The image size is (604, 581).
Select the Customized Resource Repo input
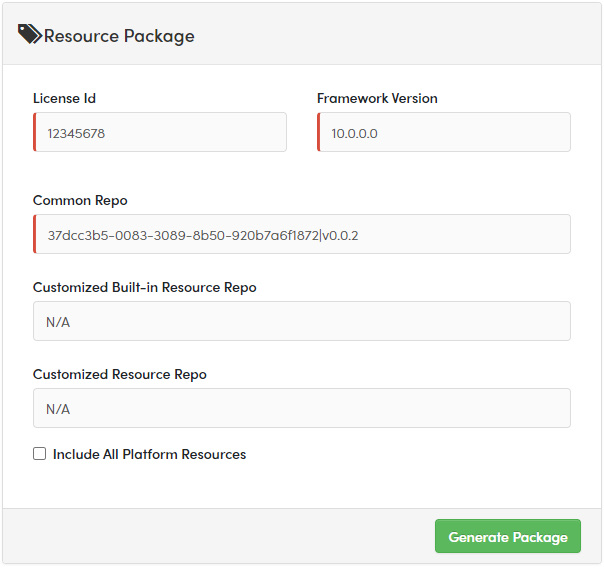(x=302, y=408)
